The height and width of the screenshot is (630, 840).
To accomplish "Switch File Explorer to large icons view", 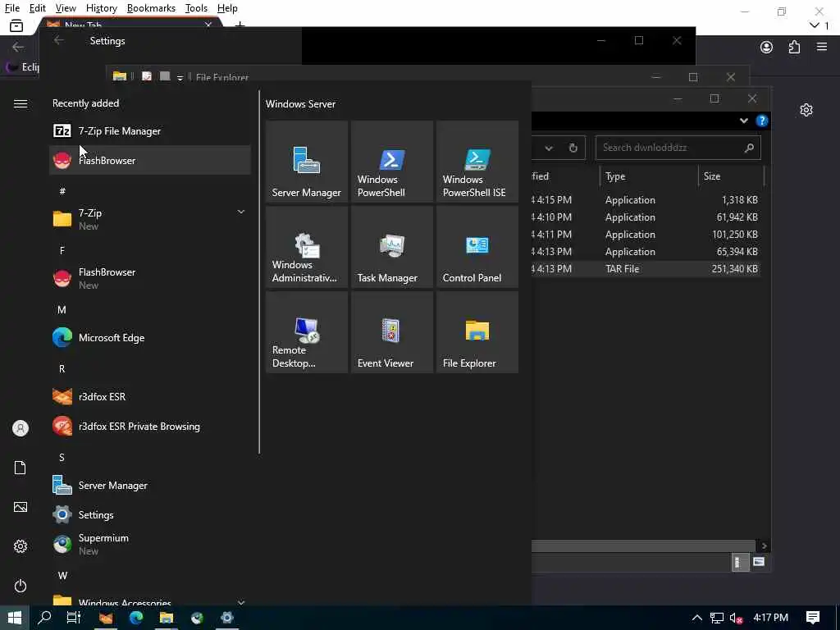I will tap(759, 562).
